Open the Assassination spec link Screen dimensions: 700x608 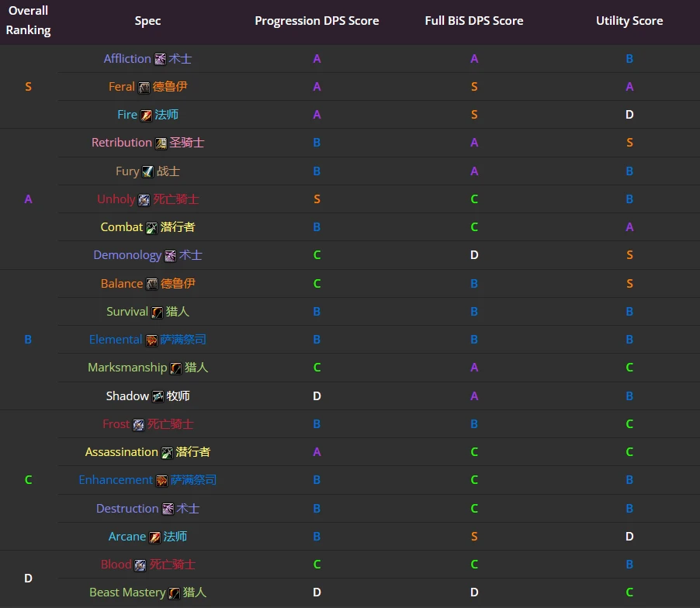point(121,452)
